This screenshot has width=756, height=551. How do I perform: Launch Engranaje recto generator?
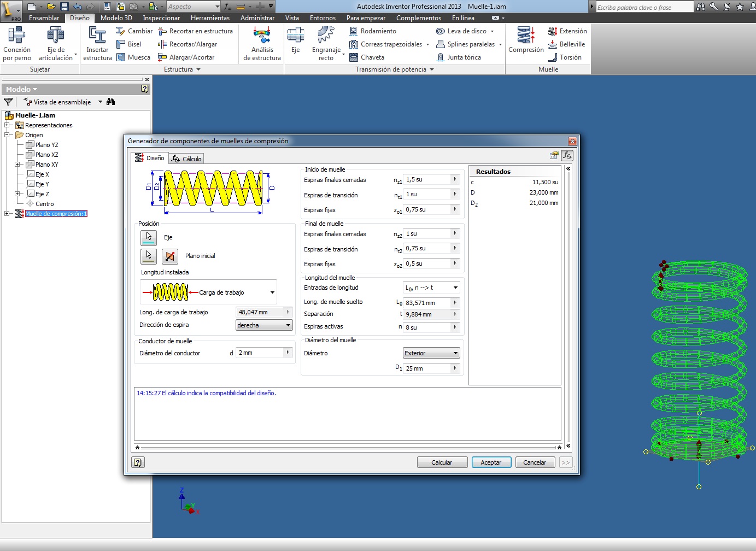point(326,44)
